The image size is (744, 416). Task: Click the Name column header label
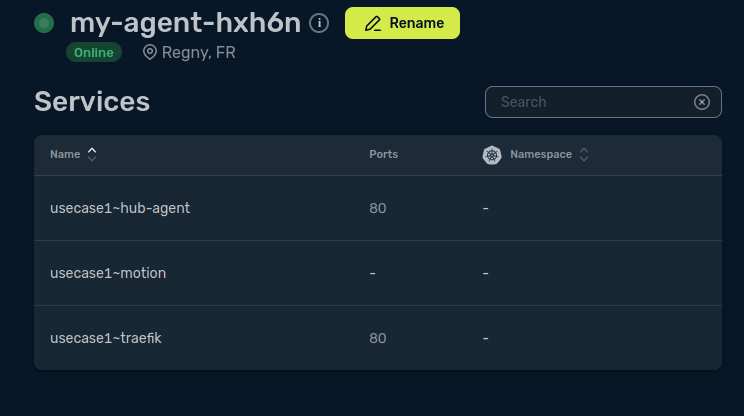tap(65, 155)
